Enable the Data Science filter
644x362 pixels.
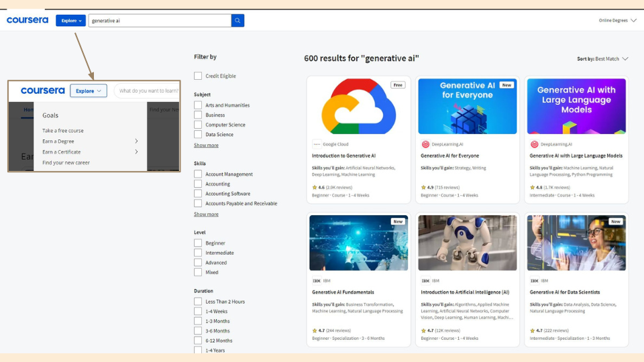tap(198, 134)
